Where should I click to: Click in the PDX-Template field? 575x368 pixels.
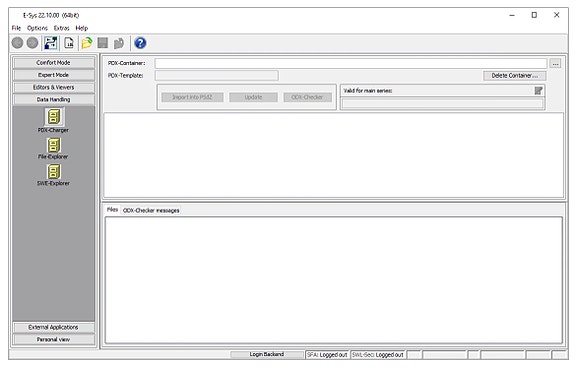click(217, 76)
